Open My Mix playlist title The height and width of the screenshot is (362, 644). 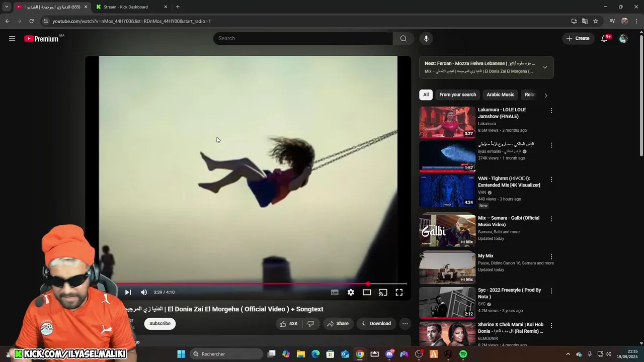point(486,256)
